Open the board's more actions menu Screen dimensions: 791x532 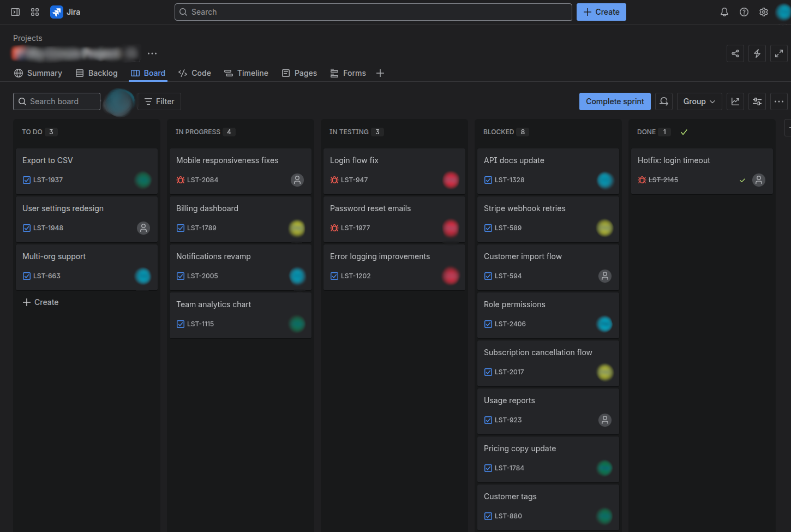click(778, 101)
